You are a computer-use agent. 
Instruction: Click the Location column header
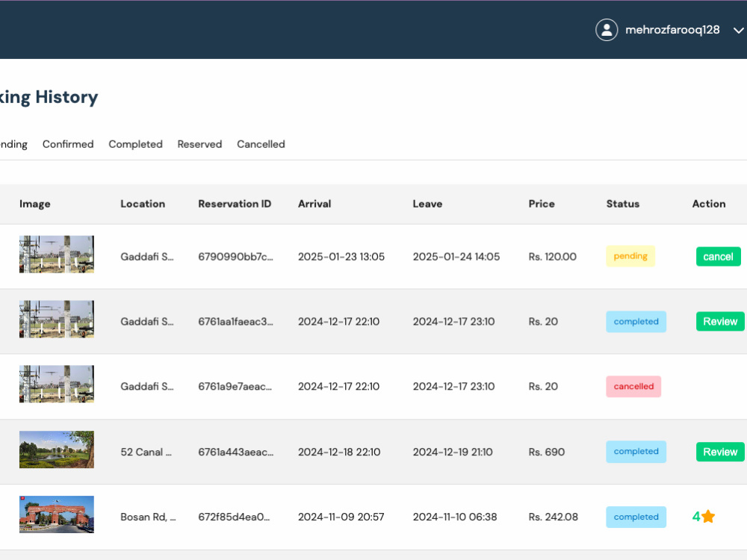pyautogui.click(x=143, y=204)
